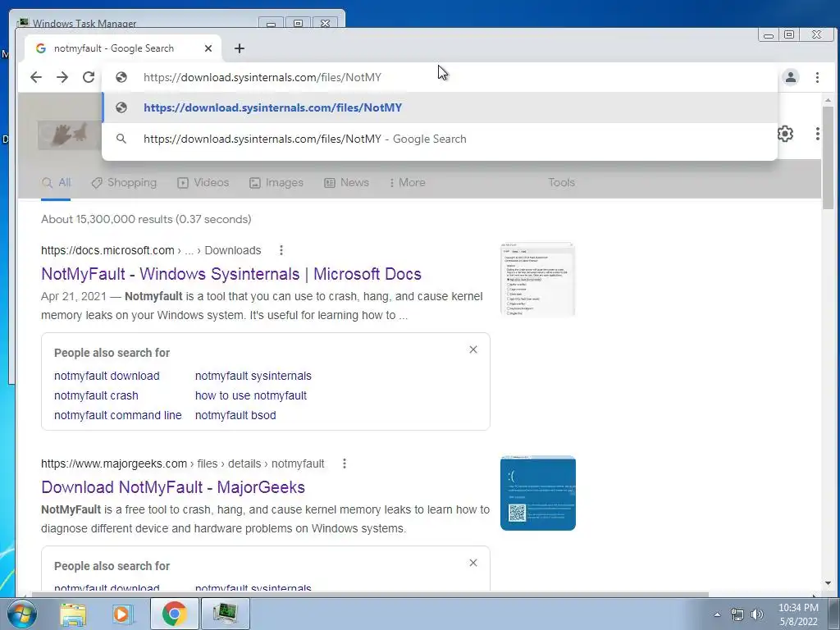Viewport: 840px width, 630px height.
Task: Launch Windows Media Player from the taskbar
Action: (x=122, y=614)
